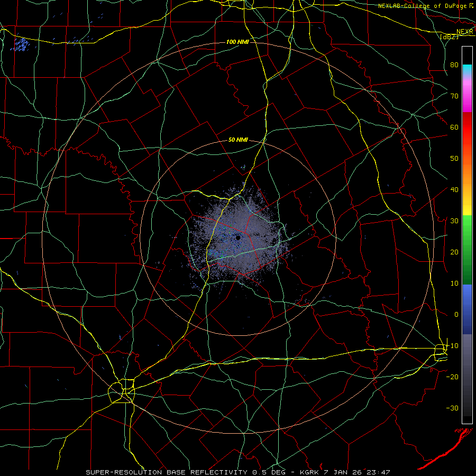Click the green segment of the color bar
Screen dimensions: 476x476
[x=467, y=250]
